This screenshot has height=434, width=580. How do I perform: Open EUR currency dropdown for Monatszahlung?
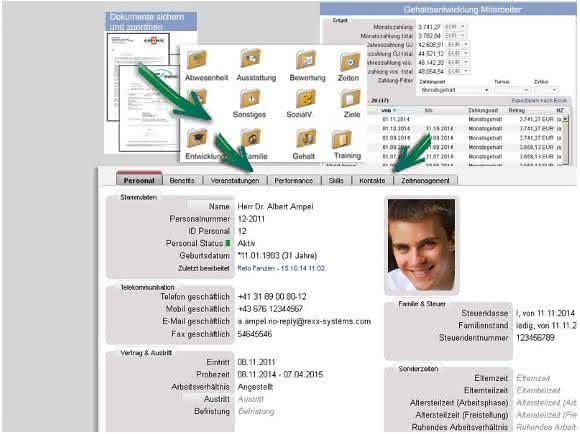(455, 27)
